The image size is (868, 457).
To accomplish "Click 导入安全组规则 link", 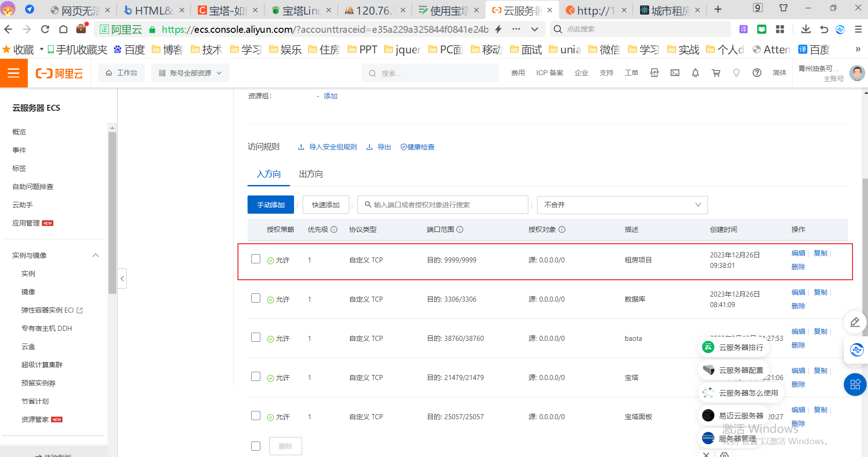I will 327,147.
